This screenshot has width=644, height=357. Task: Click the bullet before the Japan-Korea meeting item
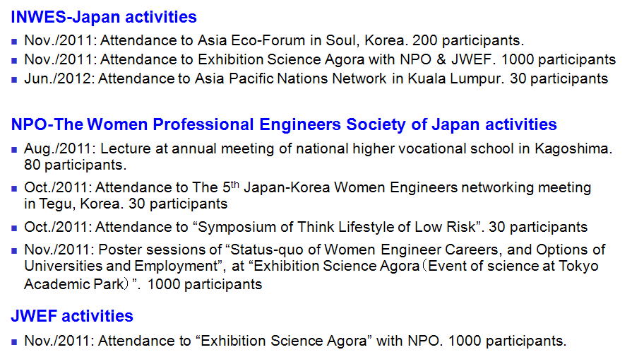[15, 188]
